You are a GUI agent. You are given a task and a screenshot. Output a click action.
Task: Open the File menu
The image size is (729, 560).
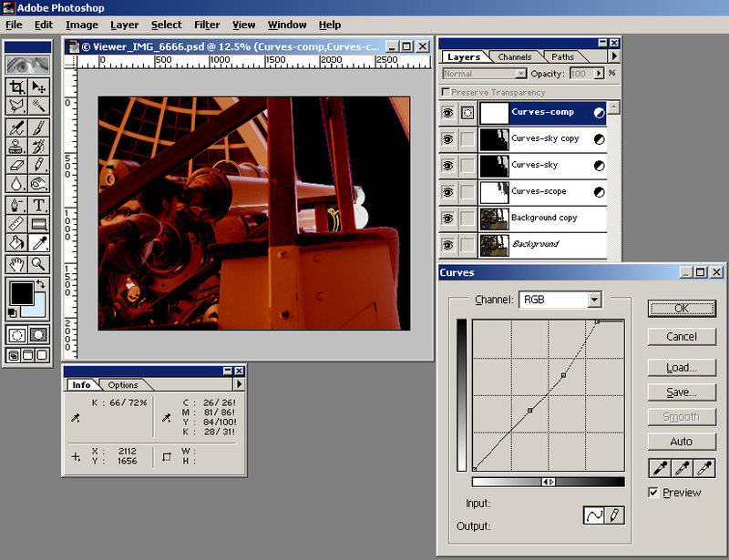click(14, 25)
